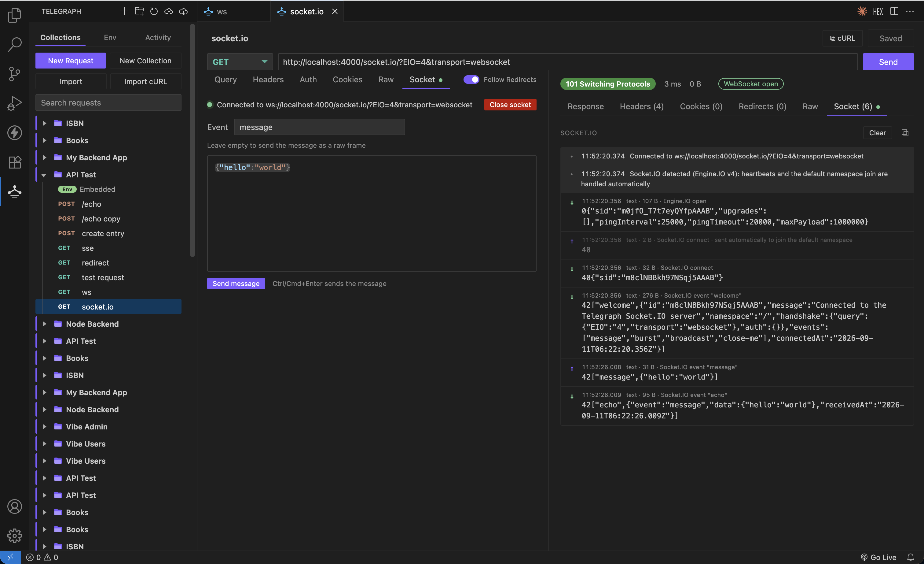Click the Event name input field
This screenshot has height=564, width=924.
click(x=319, y=127)
